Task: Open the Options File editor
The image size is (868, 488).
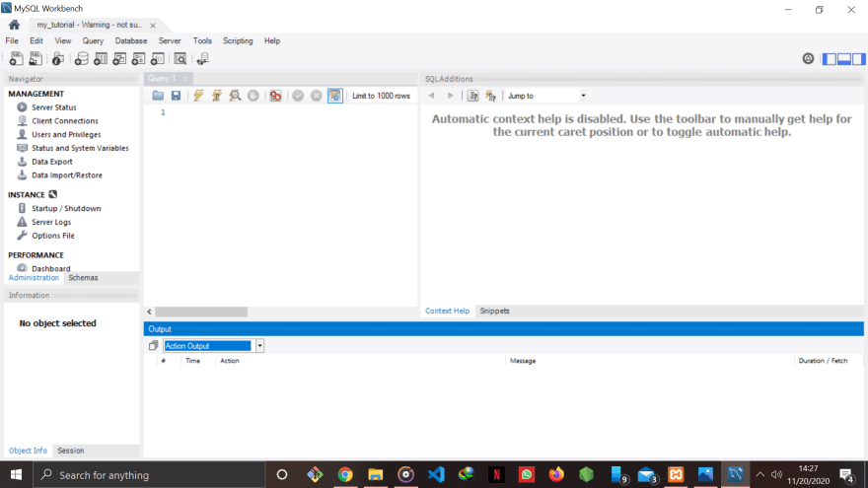Action: click(53, 236)
